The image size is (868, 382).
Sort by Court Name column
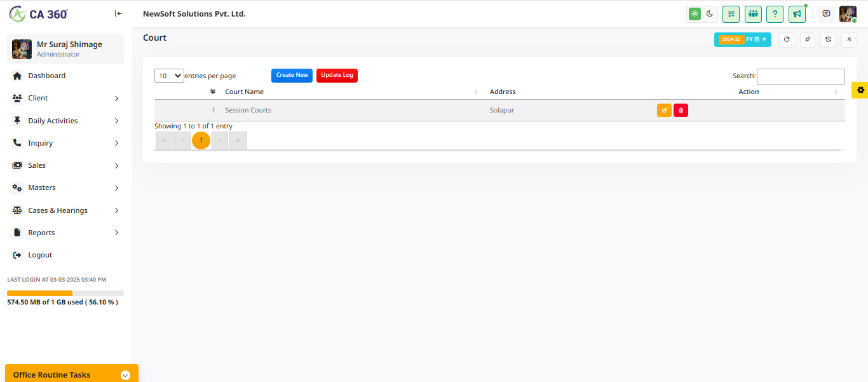coord(350,92)
